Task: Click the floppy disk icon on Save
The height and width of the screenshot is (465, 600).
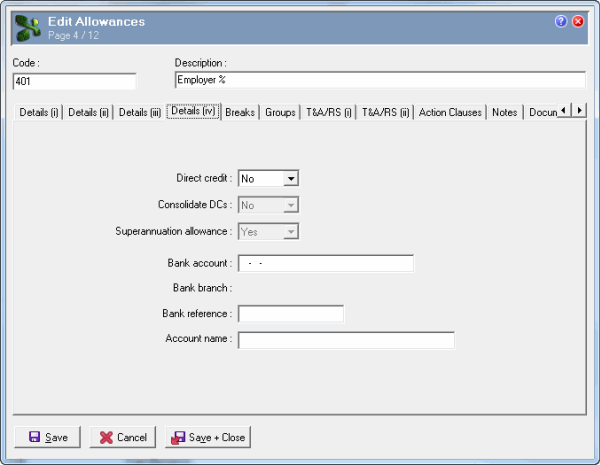Action: [34, 437]
